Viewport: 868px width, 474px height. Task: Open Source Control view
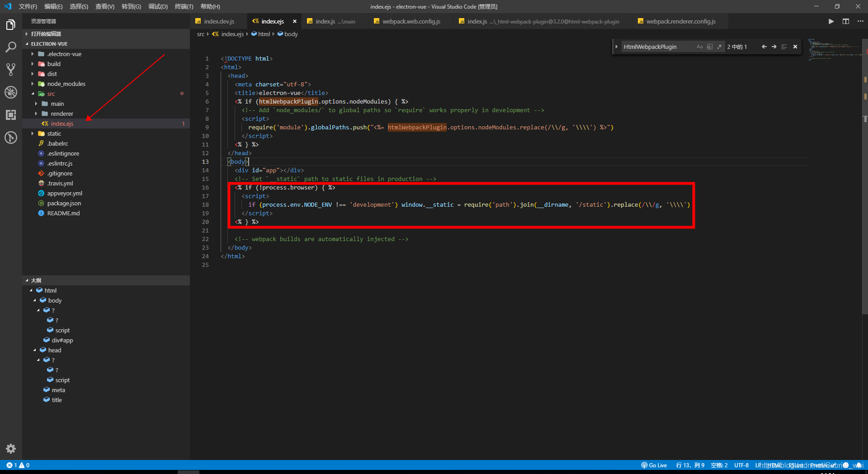coord(11,70)
